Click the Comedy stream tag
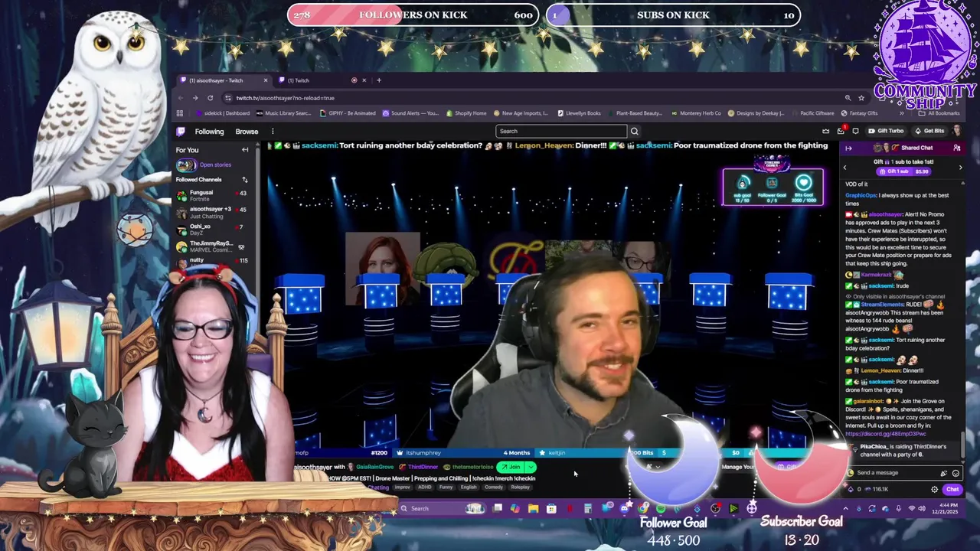980x551 pixels. pos(493,487)
